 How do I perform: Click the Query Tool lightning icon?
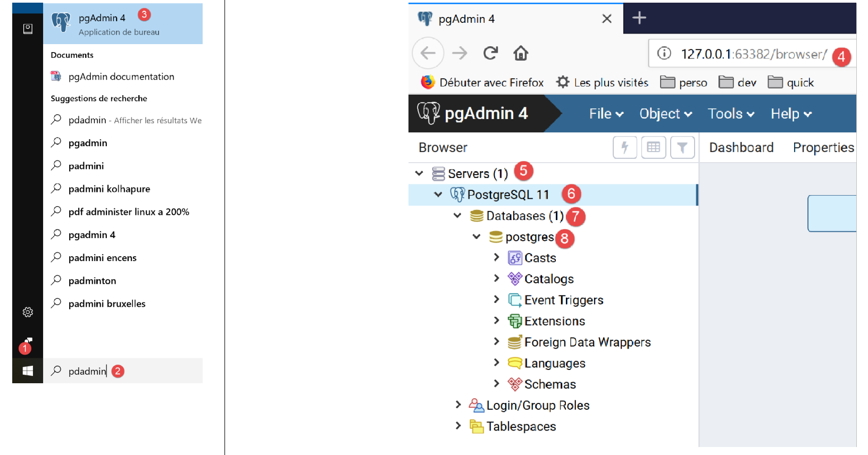624,147
